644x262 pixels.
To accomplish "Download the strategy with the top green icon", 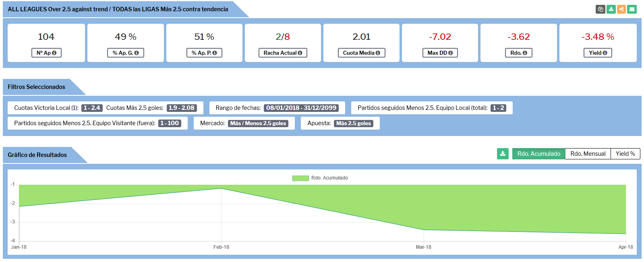I will [x=611, y=9].
